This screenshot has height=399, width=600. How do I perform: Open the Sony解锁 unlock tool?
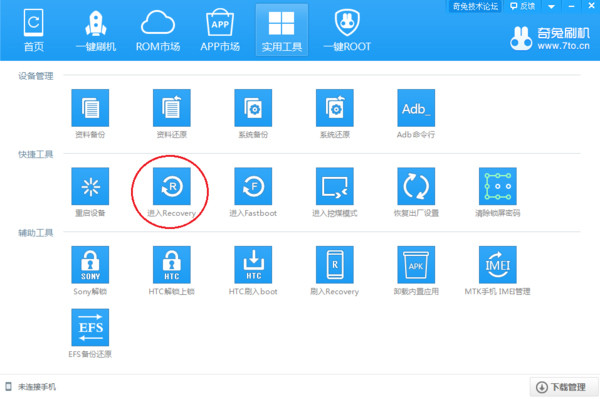point(90,270)
